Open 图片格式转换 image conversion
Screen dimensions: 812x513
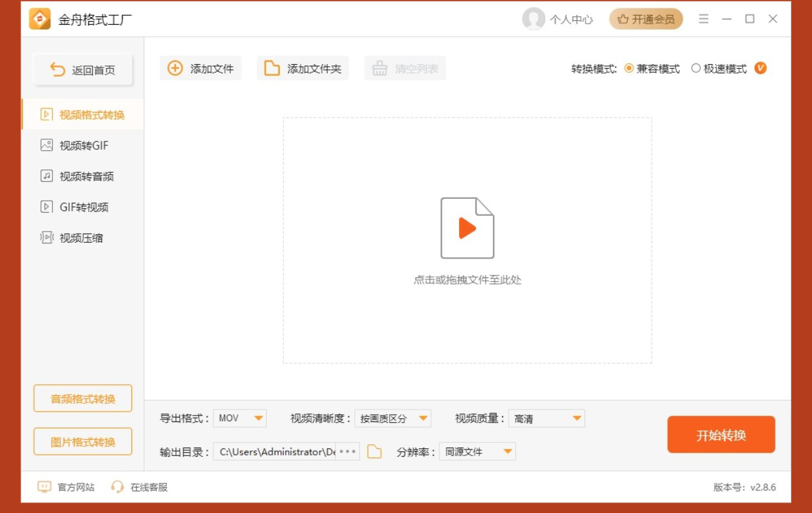coord(83,442)
